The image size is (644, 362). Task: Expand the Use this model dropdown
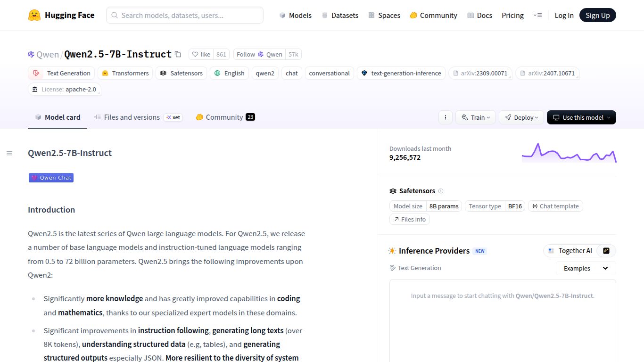pos(581,117)
